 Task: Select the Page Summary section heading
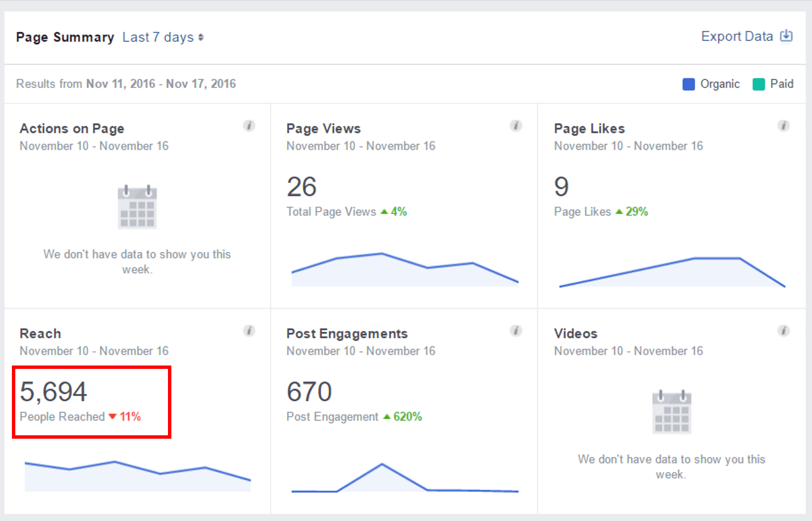[65, 37]
